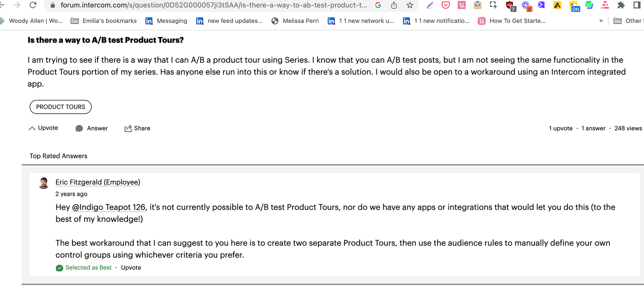Open the green-blue stacked squares extension
Viewport: 644px width, 289px height.
[x=589, y=5]
